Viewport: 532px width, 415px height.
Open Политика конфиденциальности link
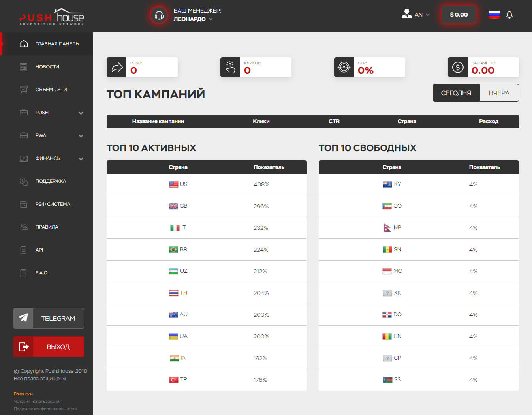pyautogui.click(x=45, y=409)
